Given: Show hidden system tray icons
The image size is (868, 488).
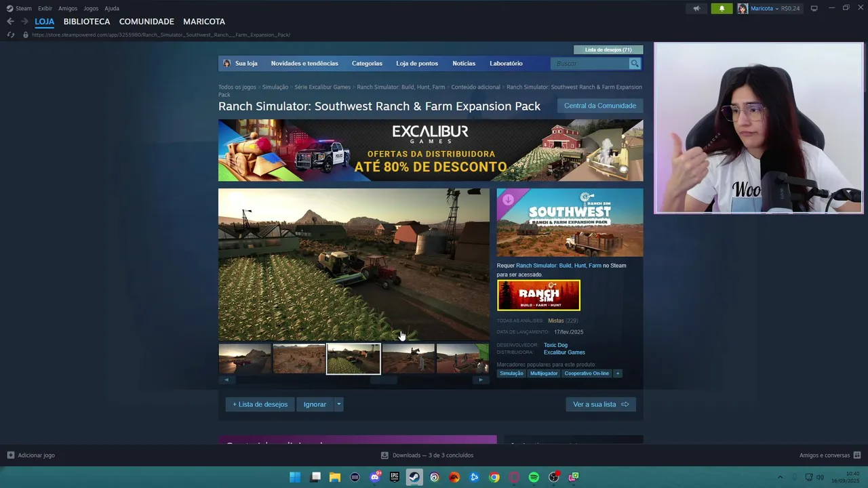Looking at the screenshot, I should click(x=780, y=477).
